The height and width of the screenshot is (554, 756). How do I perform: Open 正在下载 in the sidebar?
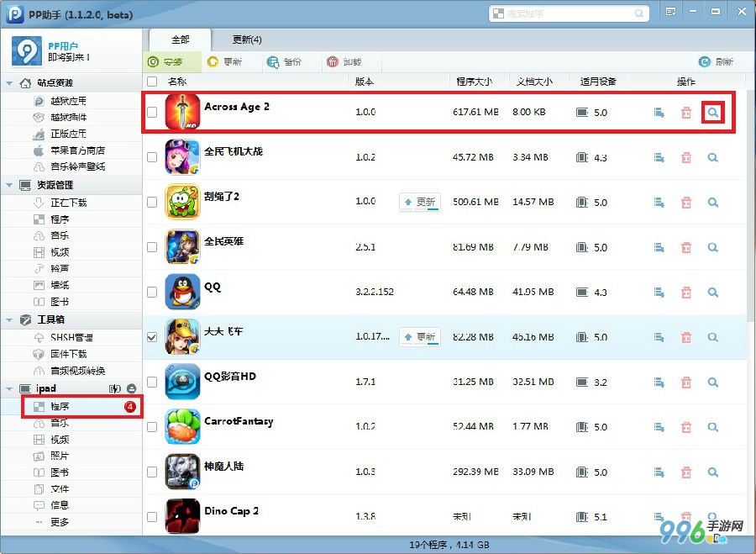click(x=71, y=203)
